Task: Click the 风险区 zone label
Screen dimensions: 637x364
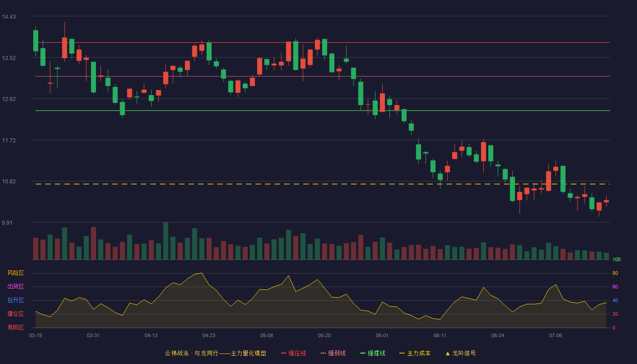Action: point(15,273)
